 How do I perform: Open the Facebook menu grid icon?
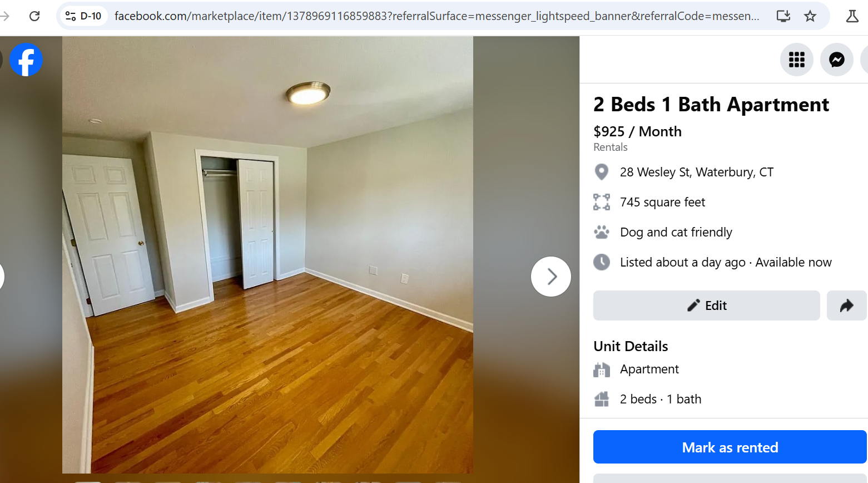pos(796,60)
